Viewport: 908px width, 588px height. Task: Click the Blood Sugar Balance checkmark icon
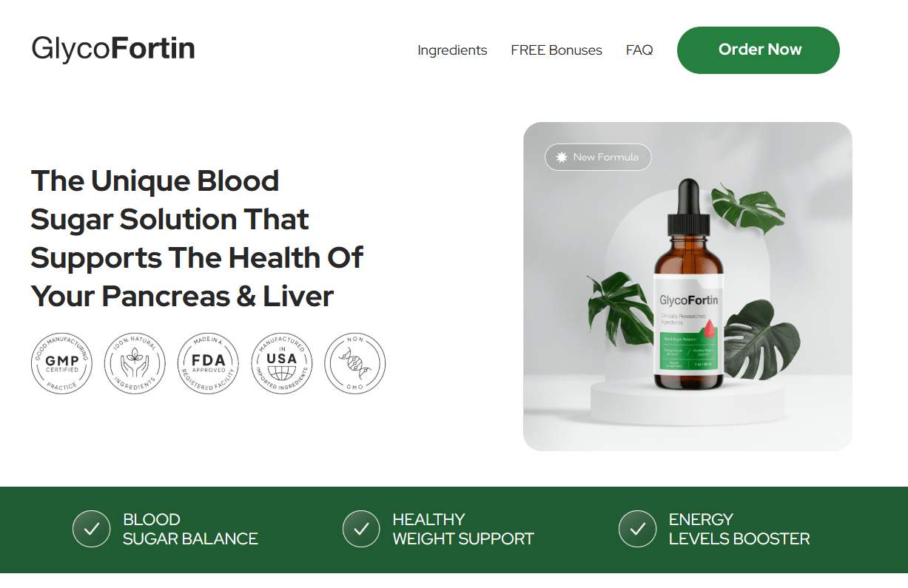point(92,529)
